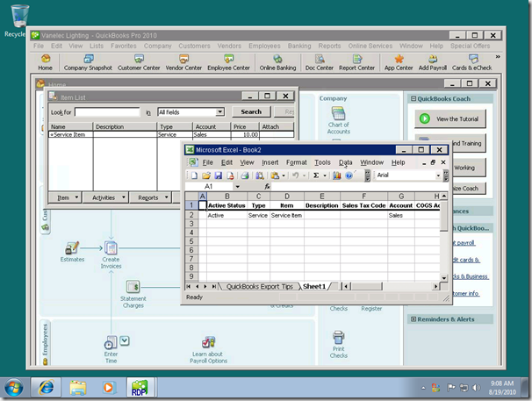532x401 pixels.
Task: Open the Vendor Center icon
Action: (183, 62)
